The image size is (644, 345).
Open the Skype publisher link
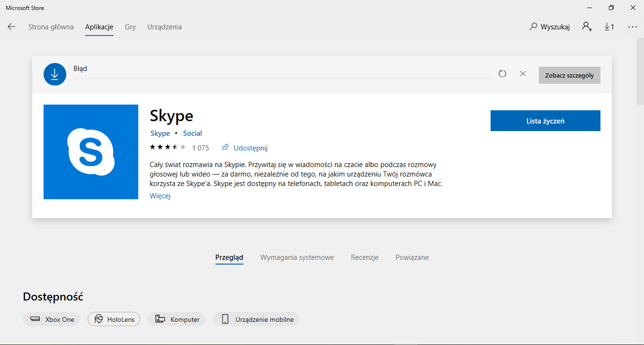160,133
